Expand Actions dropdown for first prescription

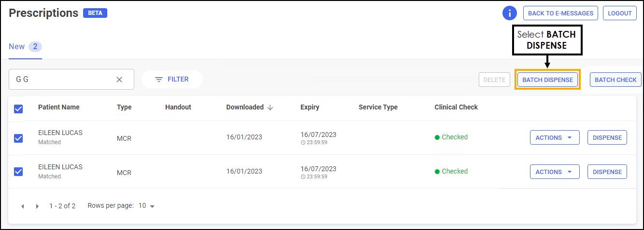pos(554,137)
